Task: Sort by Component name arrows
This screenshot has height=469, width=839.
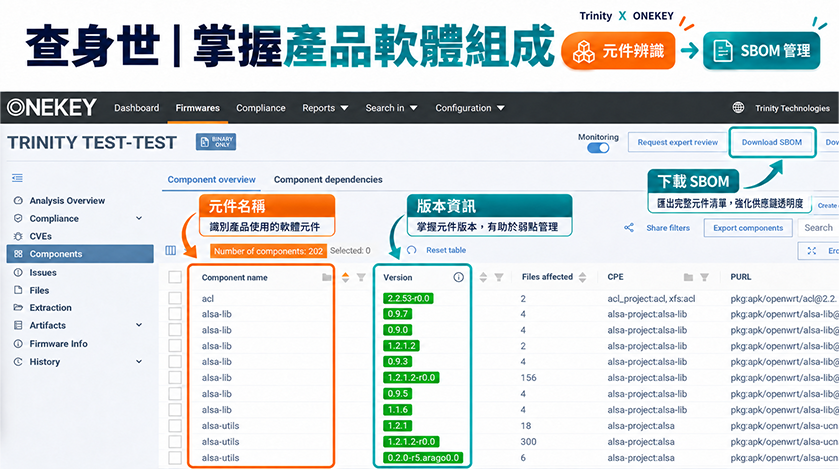Action: pos(346,277)
